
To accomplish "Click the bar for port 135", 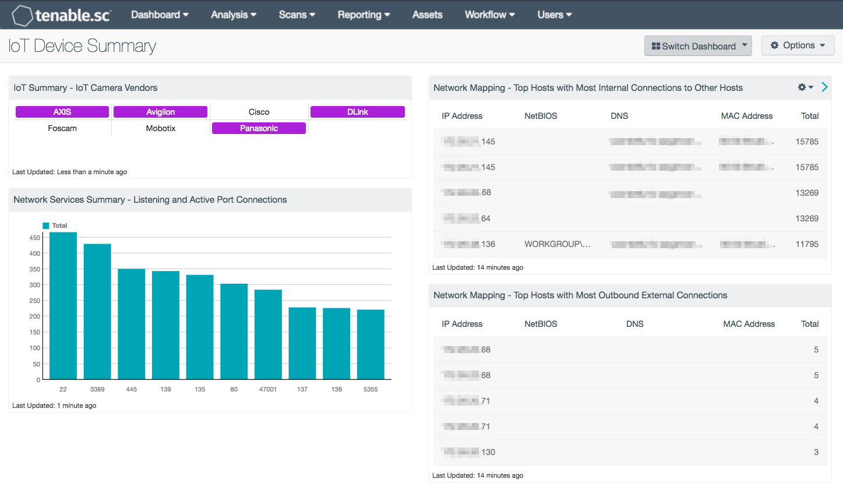I will (x=200, y=327).
